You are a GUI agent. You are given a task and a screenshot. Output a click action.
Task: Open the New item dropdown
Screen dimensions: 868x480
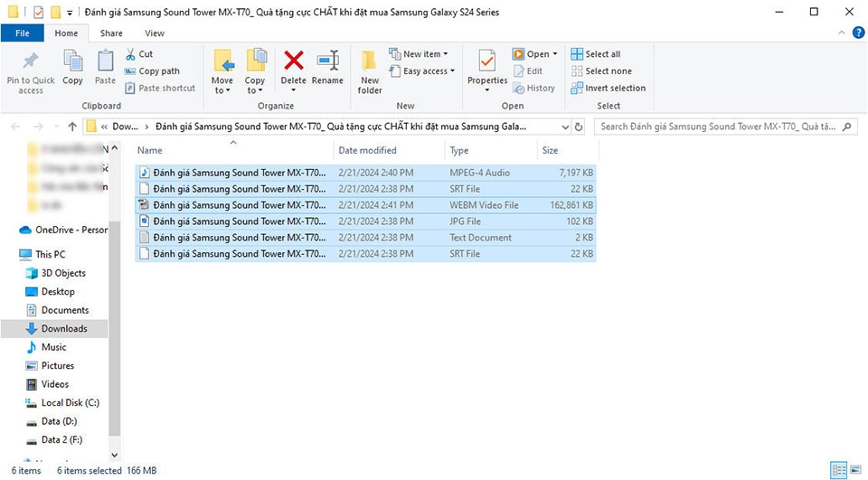tap(419, 54)
